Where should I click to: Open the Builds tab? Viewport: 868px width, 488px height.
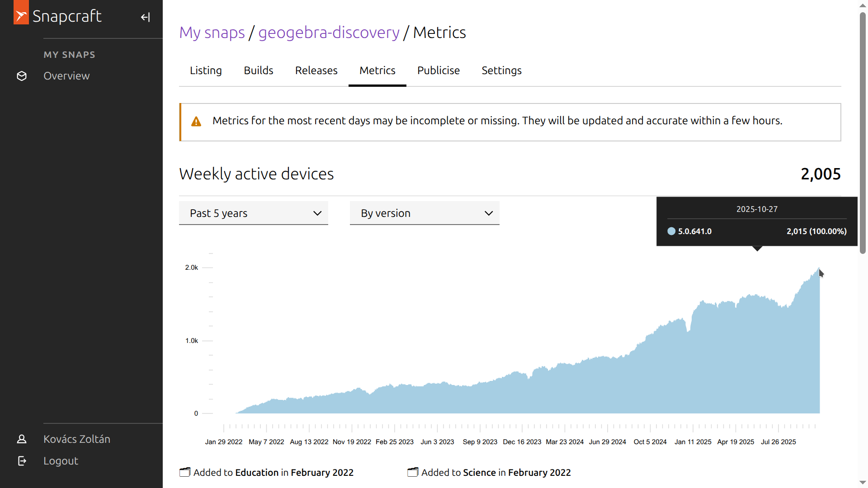(258, 70)
